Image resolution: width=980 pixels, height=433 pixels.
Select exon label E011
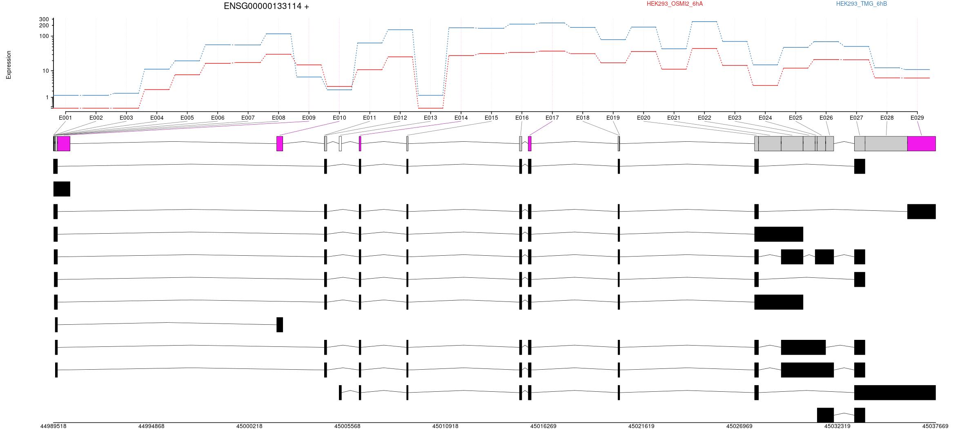click(x=370, y=118)
